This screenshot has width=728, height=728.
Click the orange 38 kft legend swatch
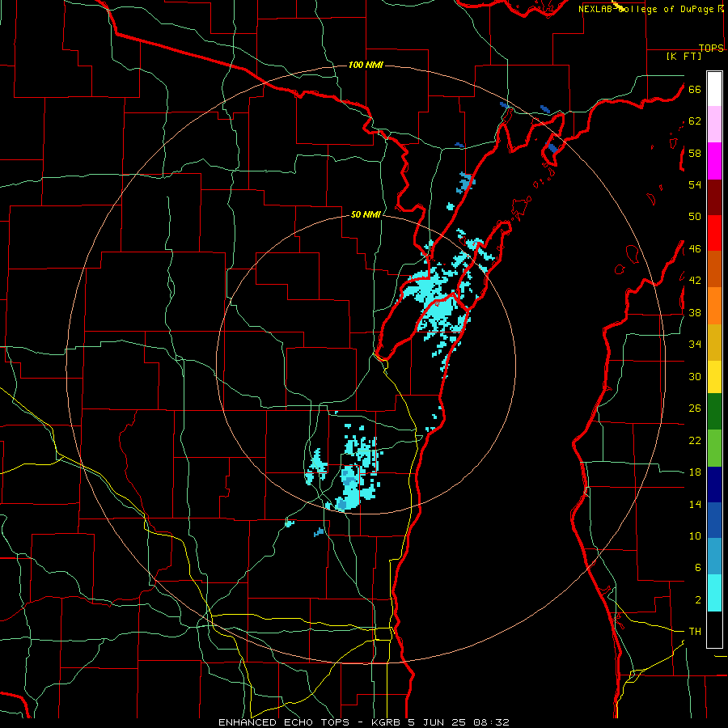[714, 306]
